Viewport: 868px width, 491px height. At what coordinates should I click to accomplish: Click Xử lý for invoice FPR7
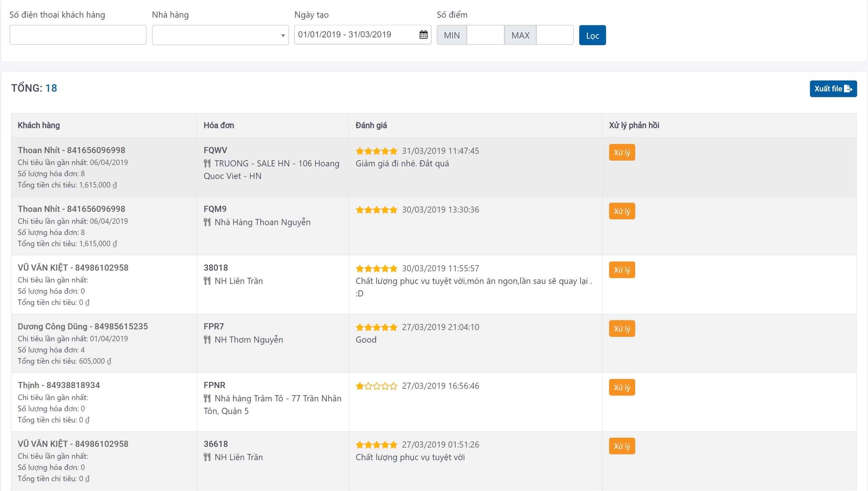coord(622,329)
